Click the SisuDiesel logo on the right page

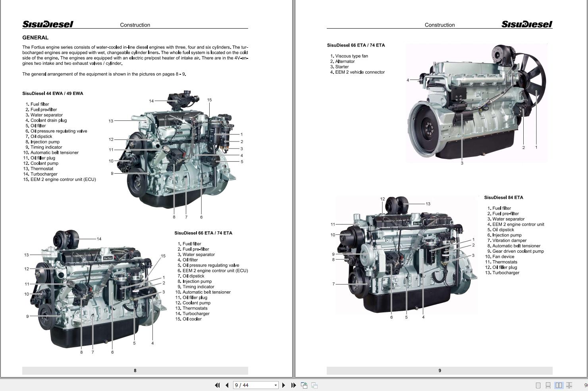[x=527, y=24]
